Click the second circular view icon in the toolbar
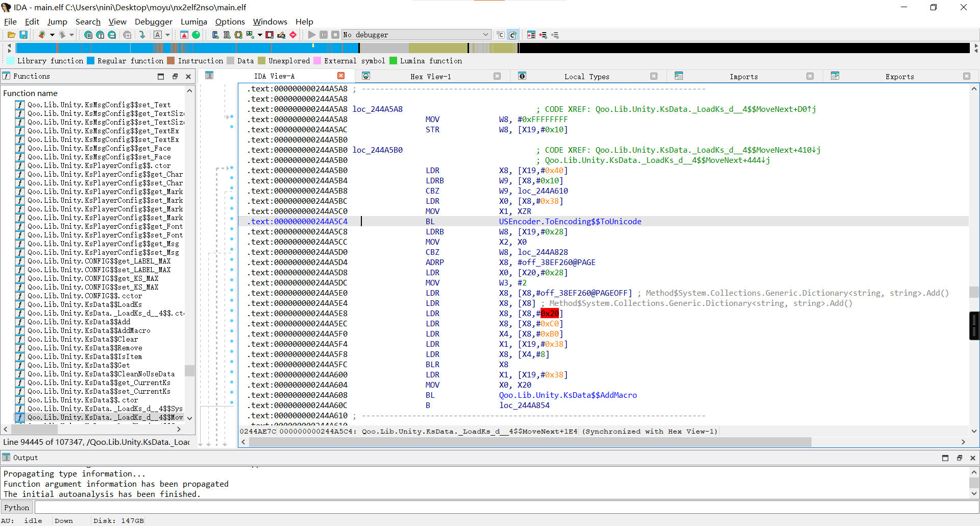The height and width of the screenshot is (526, 980). (x=100, y=35)
